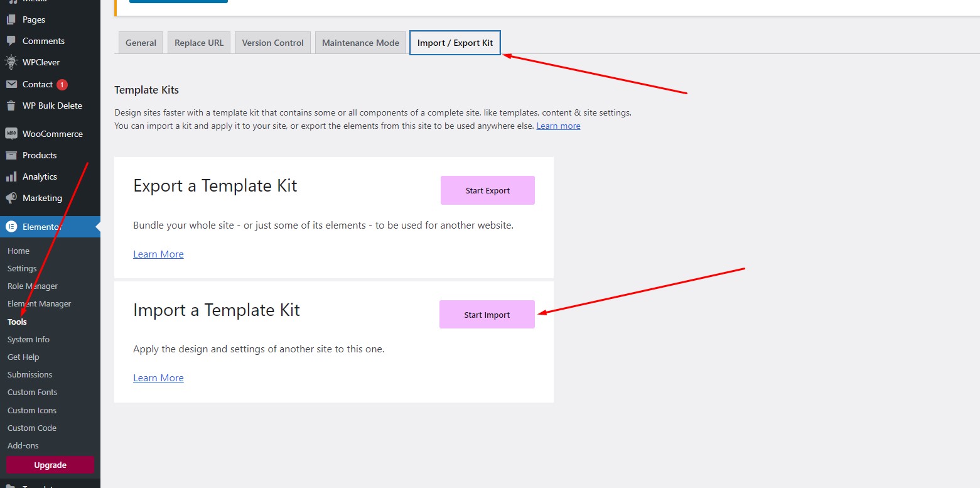Viewport: 980px width, 488px height.
Task: Open the Replace URL tab
Action: pos(199,43)
